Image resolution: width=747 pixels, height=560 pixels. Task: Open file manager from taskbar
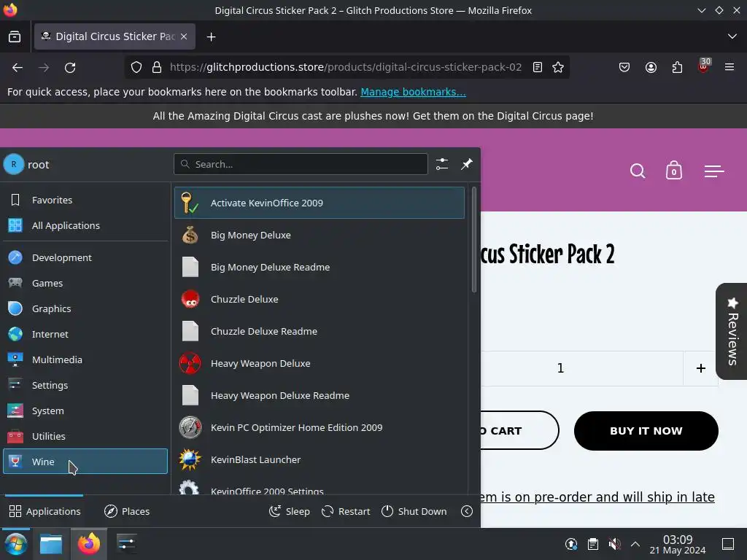(x=51, y=544)
